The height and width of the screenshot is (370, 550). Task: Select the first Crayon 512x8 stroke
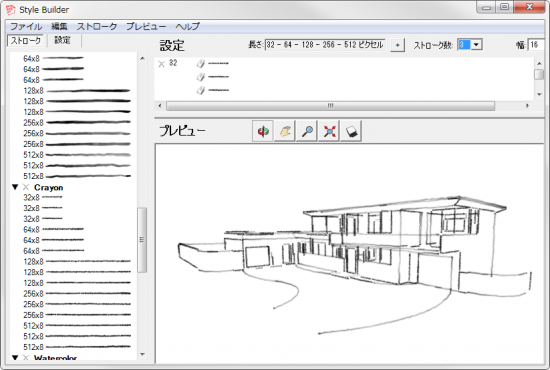pos(77,326)
